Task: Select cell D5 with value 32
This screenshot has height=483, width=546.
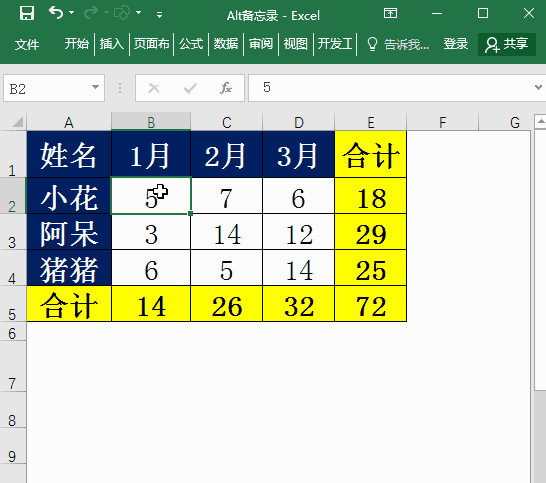Action: (298, 304)
